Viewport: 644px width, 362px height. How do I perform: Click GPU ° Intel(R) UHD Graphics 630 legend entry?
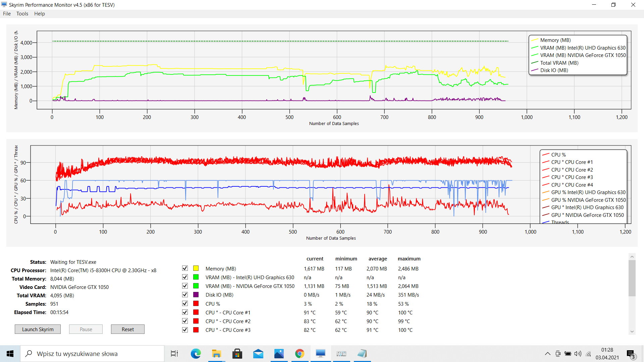pyautogui.click(x=587, y=207)
